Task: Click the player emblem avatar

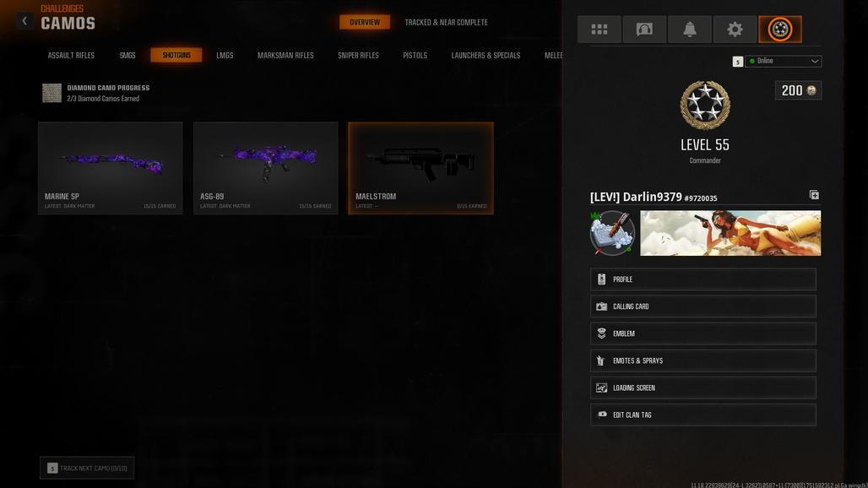Action: (x=612, y=233)
